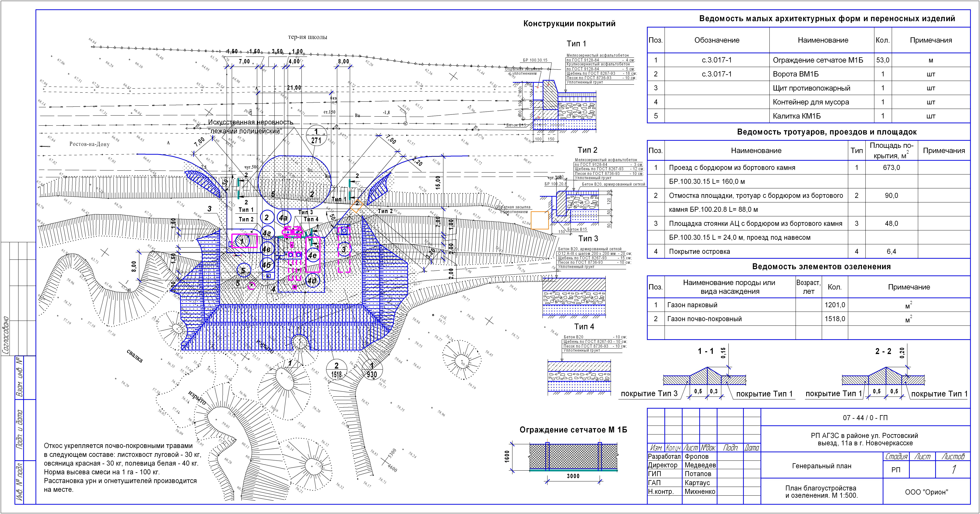The height and width of the screenshot is (514, 980).
Task: Click the Газон парковый table row
Action: pyautogui.click(x=692, y=305)
